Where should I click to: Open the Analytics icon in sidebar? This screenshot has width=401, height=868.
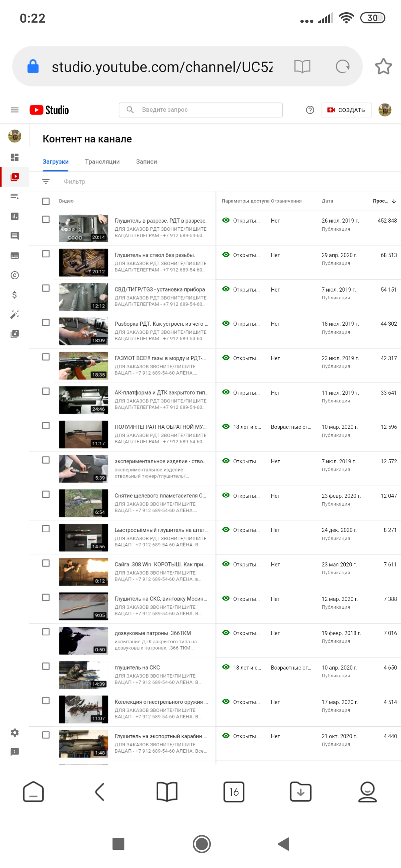pos(14,216)
